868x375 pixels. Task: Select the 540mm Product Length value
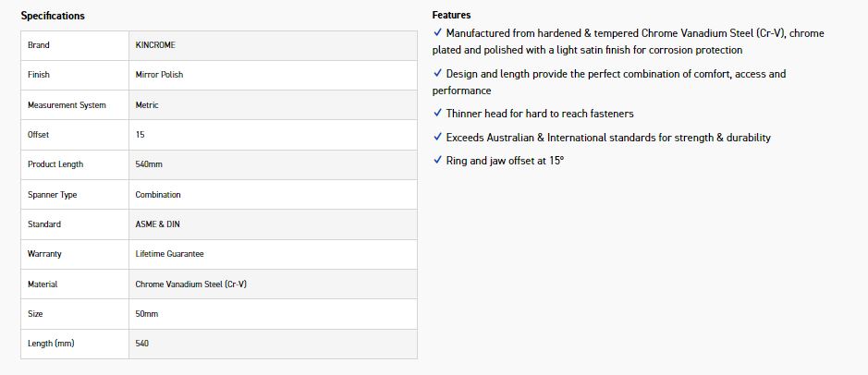(148, 164)
